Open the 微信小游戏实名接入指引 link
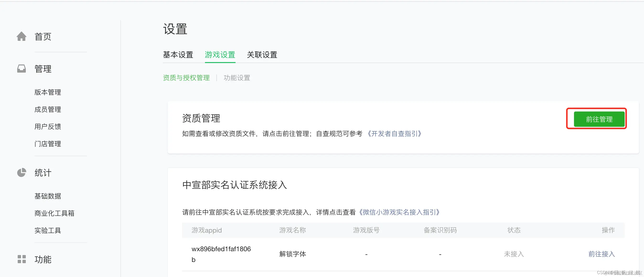 [x=399, y=212]
